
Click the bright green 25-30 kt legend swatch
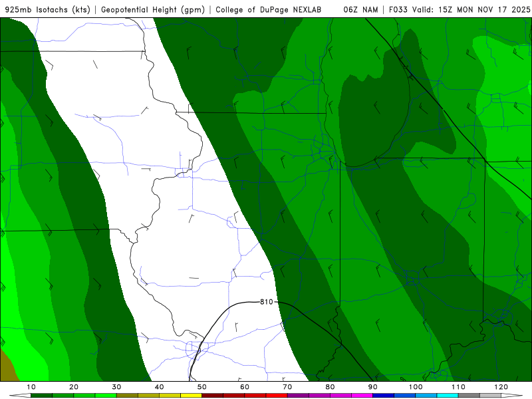[x=106, y=396]
